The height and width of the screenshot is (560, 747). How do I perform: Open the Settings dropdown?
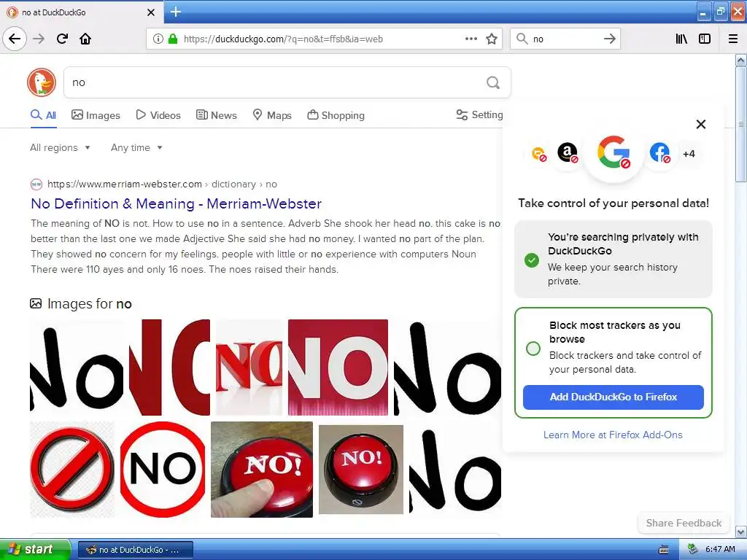(x=479, y=114)
